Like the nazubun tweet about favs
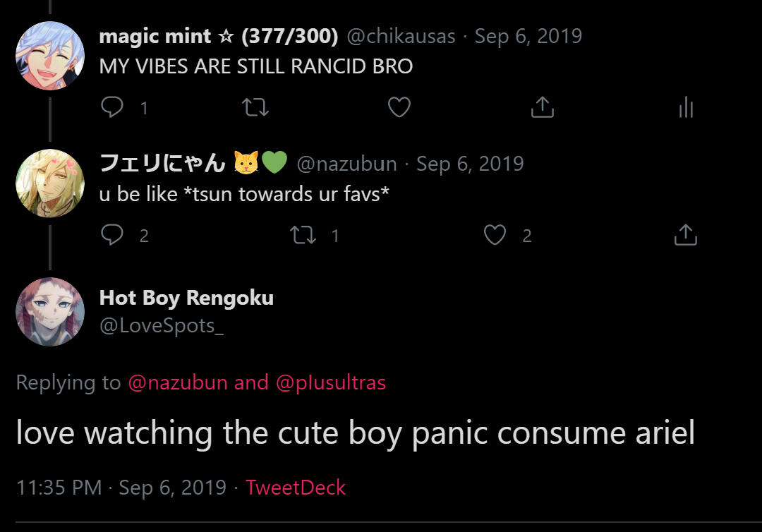Screen dimensions: 762x532 click(x=495, y=235)
